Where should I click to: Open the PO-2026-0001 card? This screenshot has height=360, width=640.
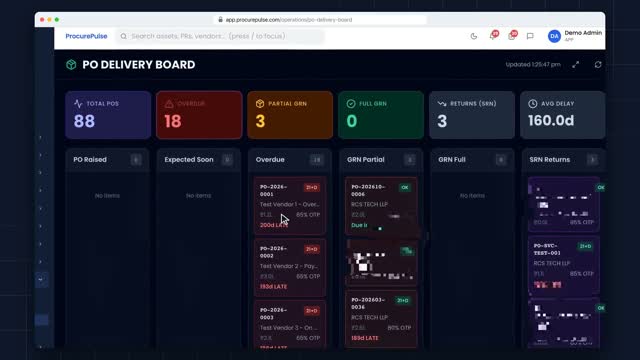[x=290, y=206]
